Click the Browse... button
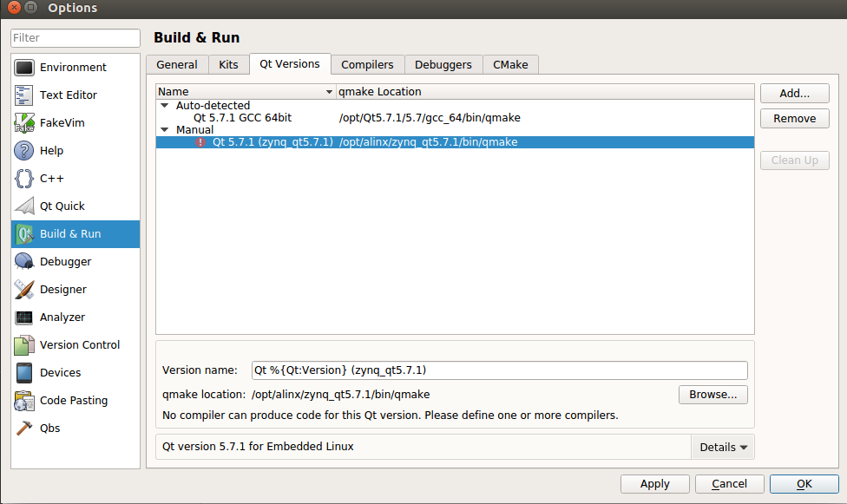Screen dimensions: 847x504 pyautogui.click(x=713, y=395)
